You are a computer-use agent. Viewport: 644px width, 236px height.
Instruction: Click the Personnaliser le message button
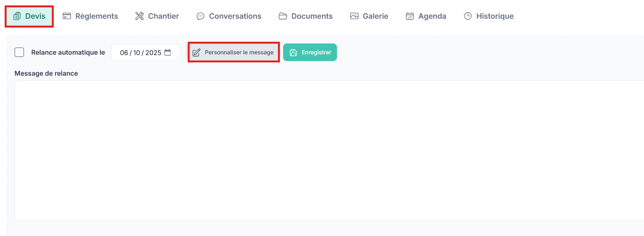(x=234, y=52)
